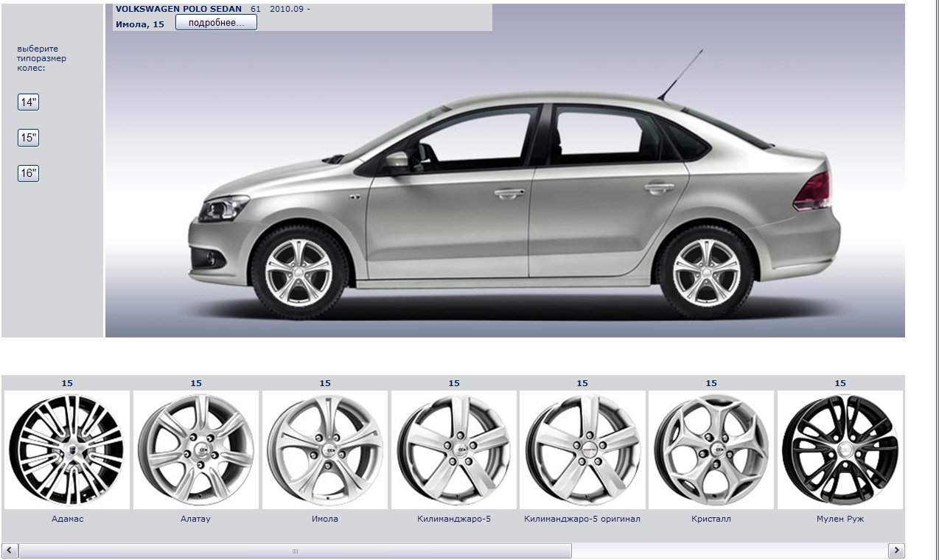Click the Кристалл name label
This screenshot has width=939, height=560.
[711, 519]
